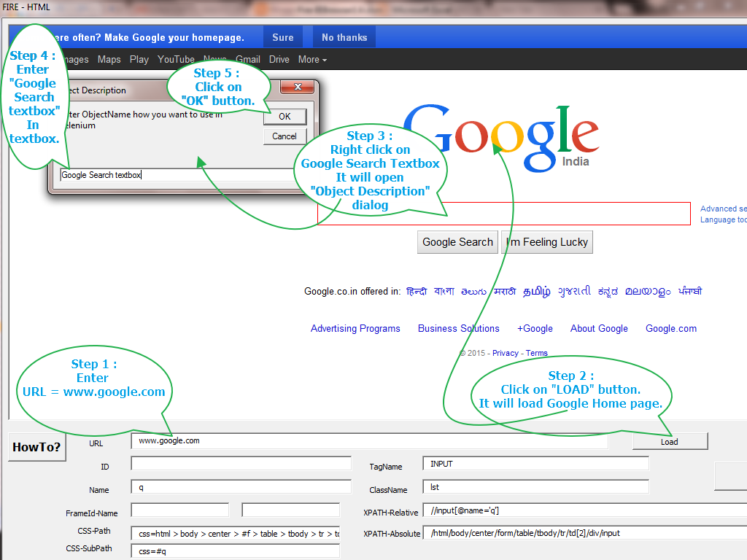Click the Malayalam language link
This screenshot has height=560, width=747.
coord(648,292)
